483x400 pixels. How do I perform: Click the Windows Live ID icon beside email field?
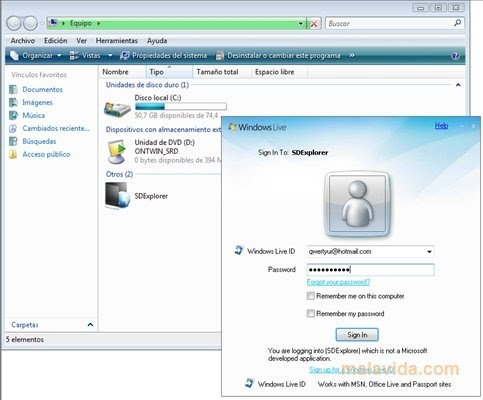239,250
